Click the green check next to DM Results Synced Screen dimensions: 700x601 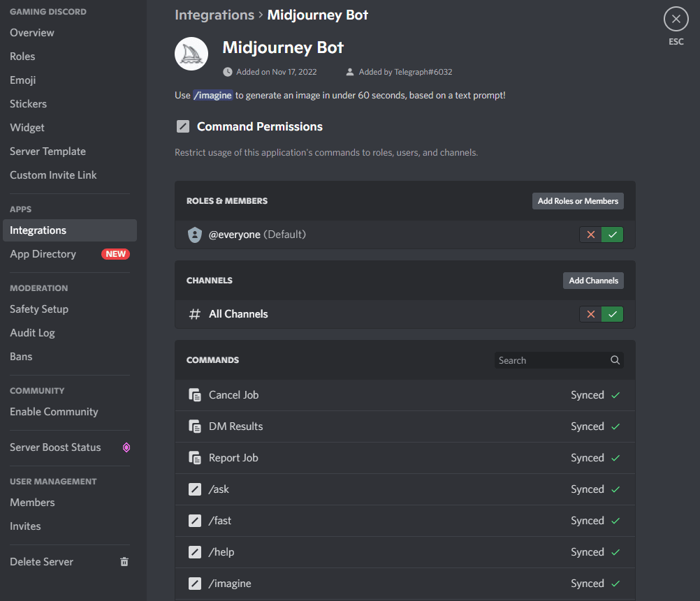coord(615,426)
